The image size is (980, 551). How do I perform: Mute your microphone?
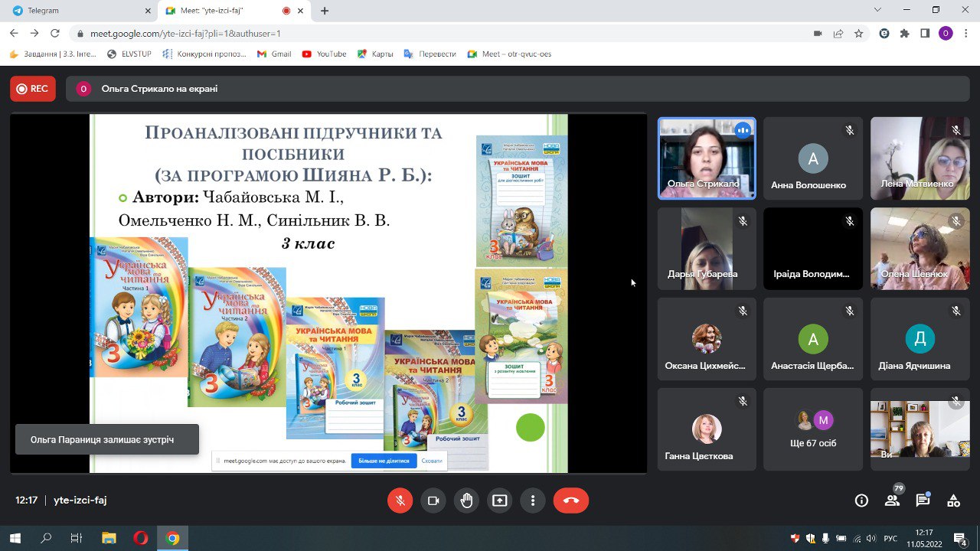[x=400, y=500]
